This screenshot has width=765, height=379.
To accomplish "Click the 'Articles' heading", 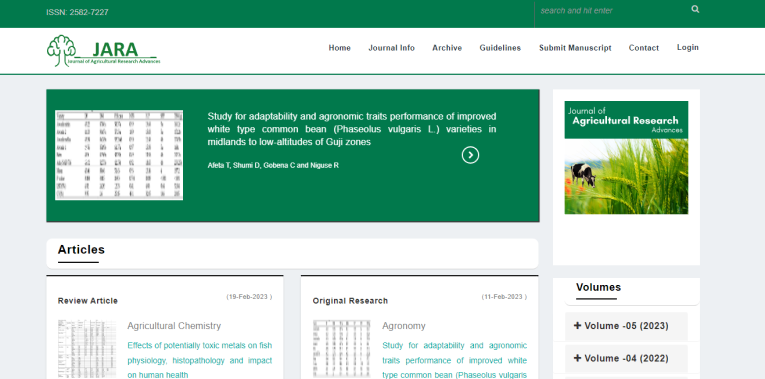I will (81, 249).
